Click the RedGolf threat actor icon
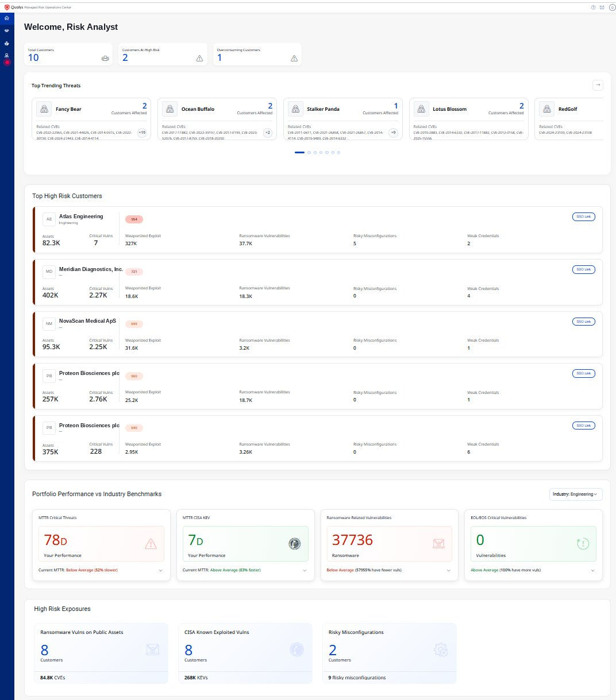Image resolution: width=616 pixels, height=700 pixels. 547,109
